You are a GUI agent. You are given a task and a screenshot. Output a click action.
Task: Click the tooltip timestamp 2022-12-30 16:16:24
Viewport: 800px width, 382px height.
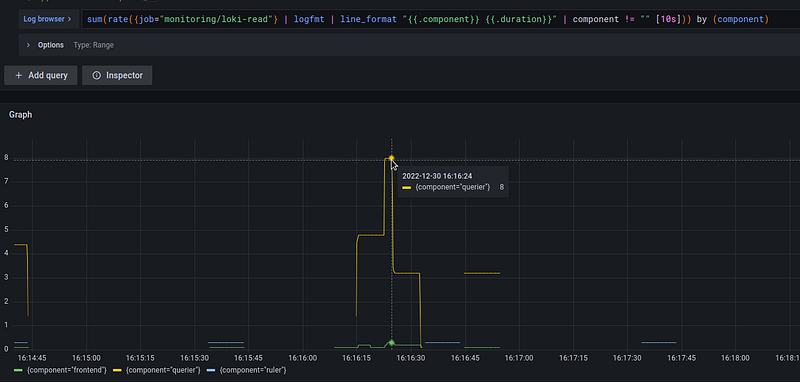437,176
